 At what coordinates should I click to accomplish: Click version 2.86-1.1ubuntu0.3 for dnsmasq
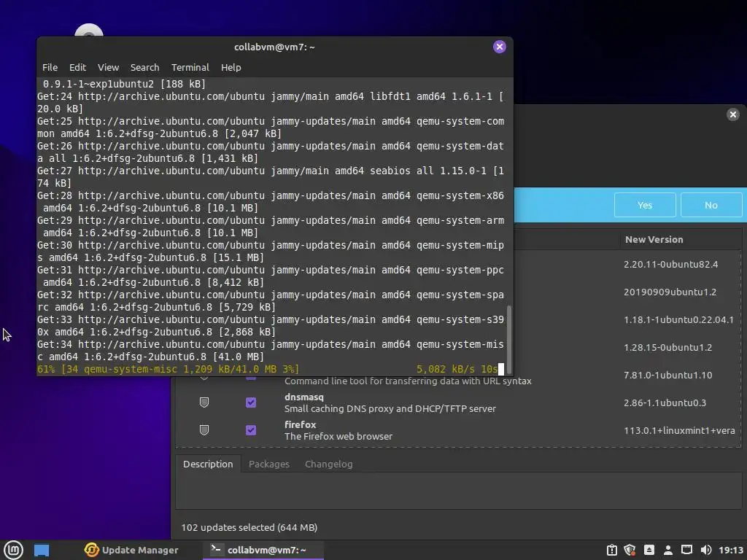[665, 402]
